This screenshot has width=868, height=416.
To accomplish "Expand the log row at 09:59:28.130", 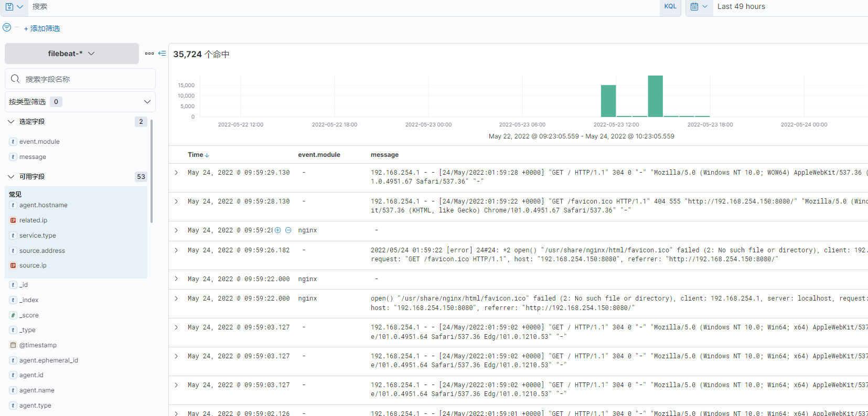I will pyautogui.click(x=176, y=201).
